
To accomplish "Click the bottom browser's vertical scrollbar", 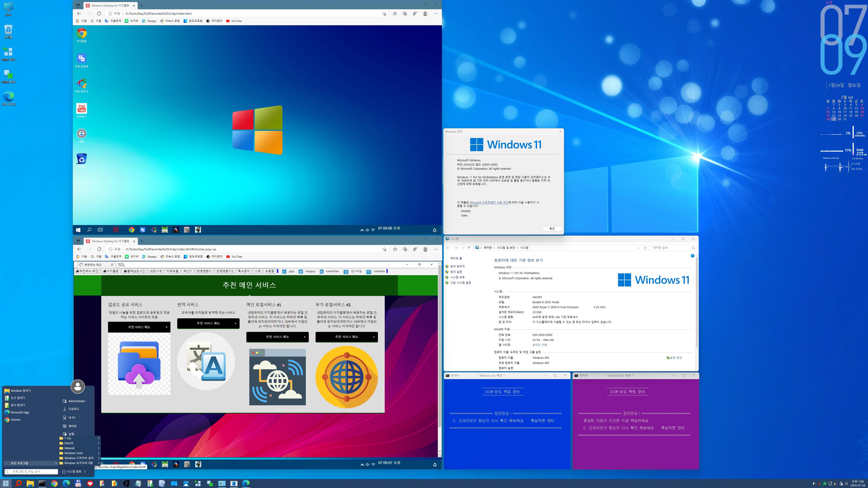I will pos(440,358).
